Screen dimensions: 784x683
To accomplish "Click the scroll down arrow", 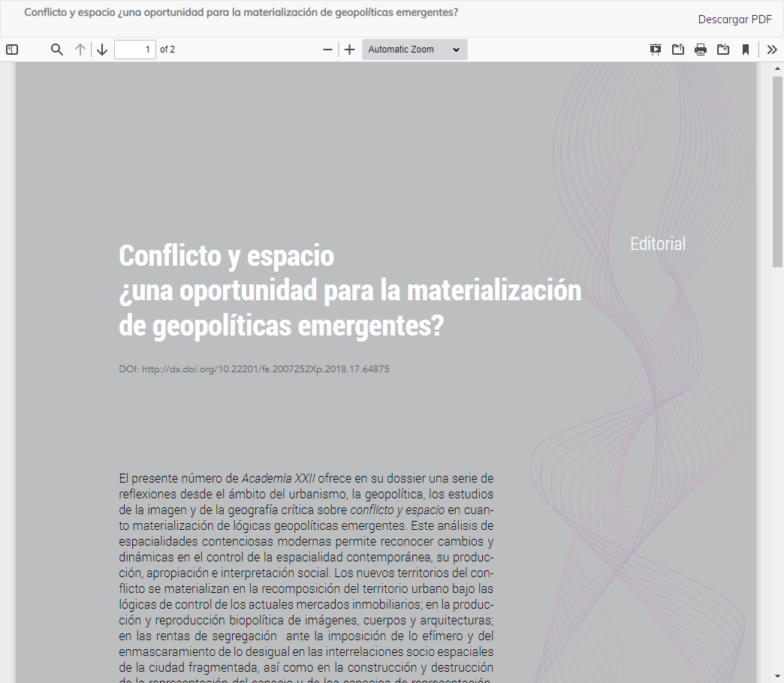I will coord(777,676).
